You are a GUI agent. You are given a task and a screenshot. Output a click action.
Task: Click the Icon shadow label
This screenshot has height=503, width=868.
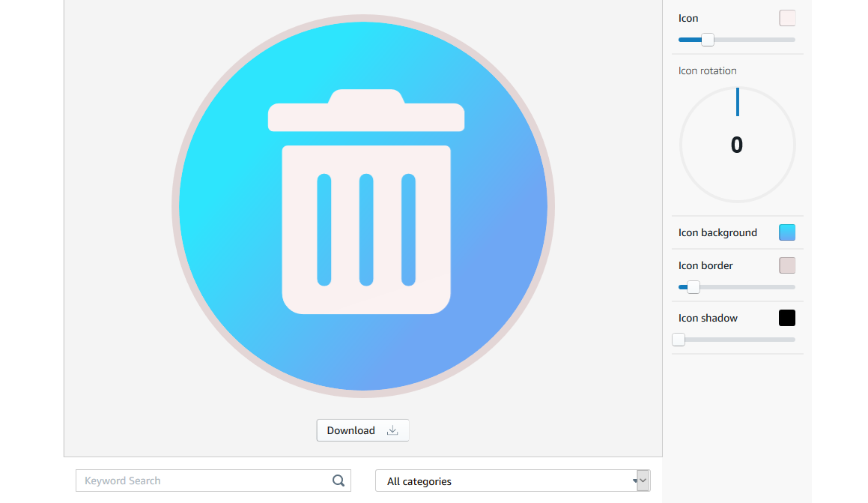point(708,317)
